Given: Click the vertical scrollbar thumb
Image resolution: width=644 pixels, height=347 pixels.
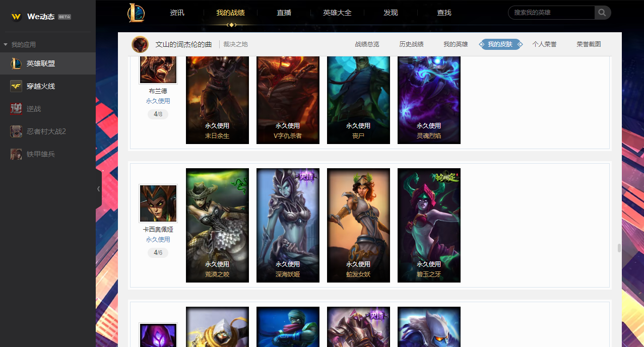Looking at the screenshot, I should tap(619, 248).
